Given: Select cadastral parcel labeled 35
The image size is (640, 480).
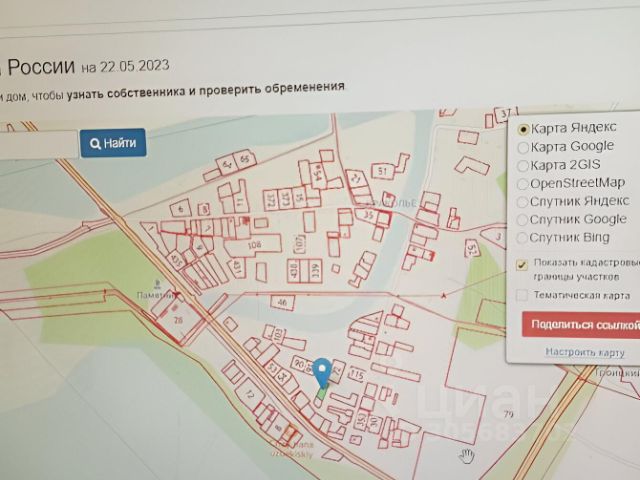Looking at the screenshot, I should [x=367, y=215].
